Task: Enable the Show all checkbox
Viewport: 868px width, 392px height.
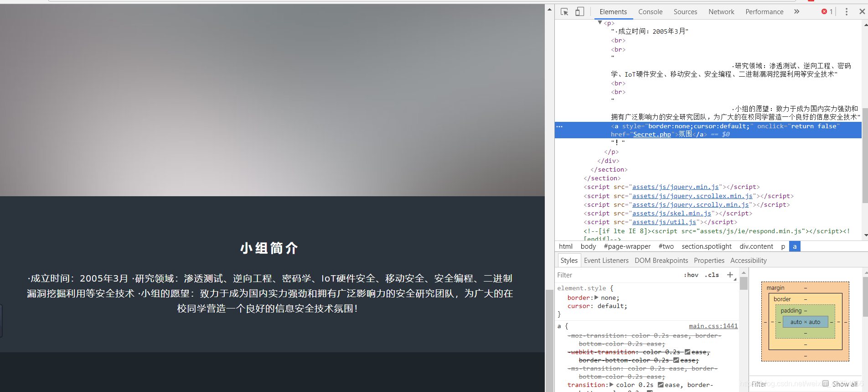Action: (825, 384)
